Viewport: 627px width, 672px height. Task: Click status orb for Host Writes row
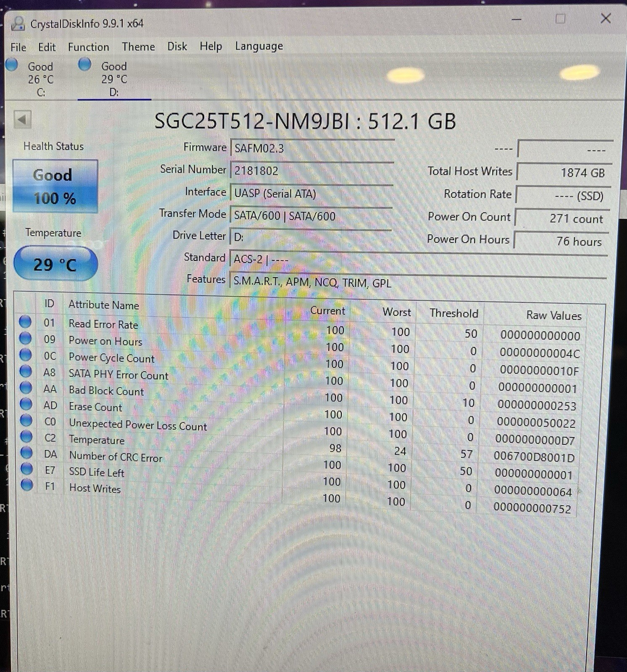(26, 485)
